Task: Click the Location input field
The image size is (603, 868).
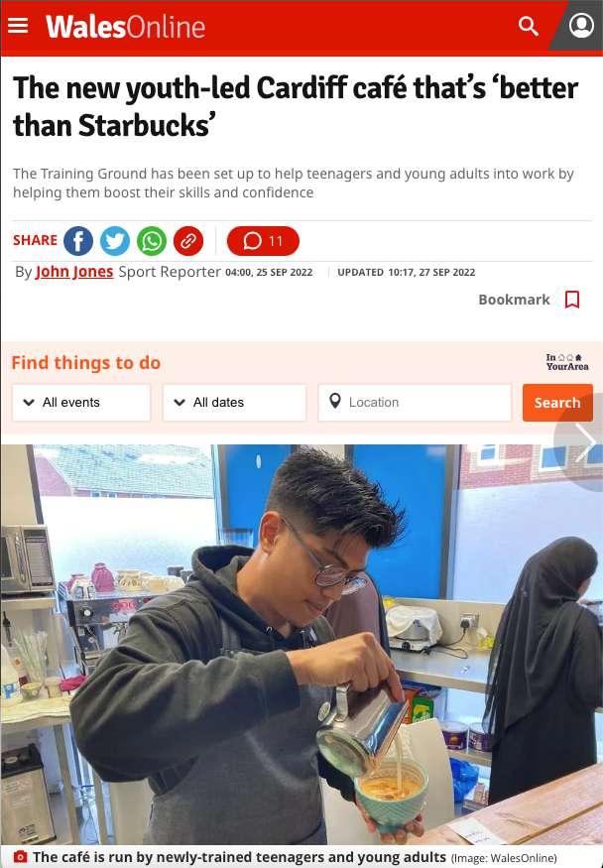Action: [415, 403]
